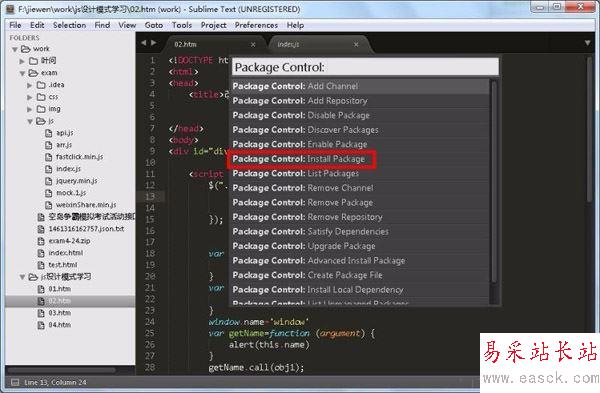This screenshot has height=393, width=600.
Task: Select Package Control: Install Package
Action: [x=360, y=159]
